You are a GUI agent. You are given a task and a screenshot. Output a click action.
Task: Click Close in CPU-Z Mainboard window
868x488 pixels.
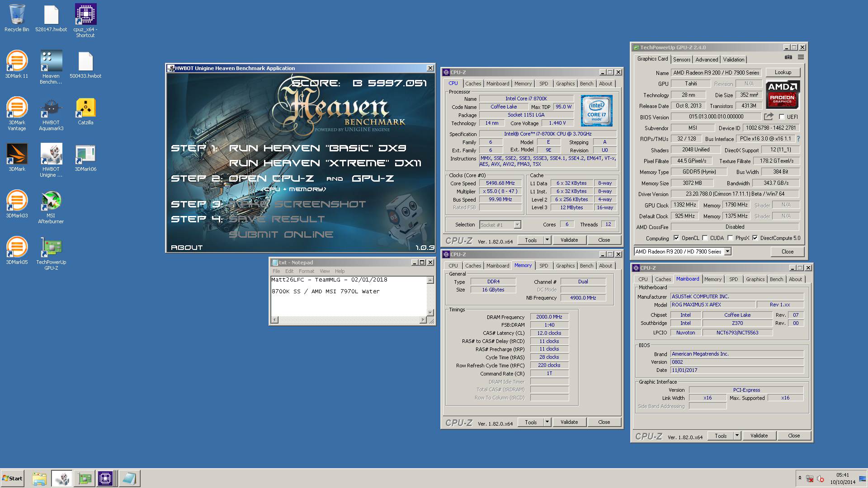coord(794,436)
